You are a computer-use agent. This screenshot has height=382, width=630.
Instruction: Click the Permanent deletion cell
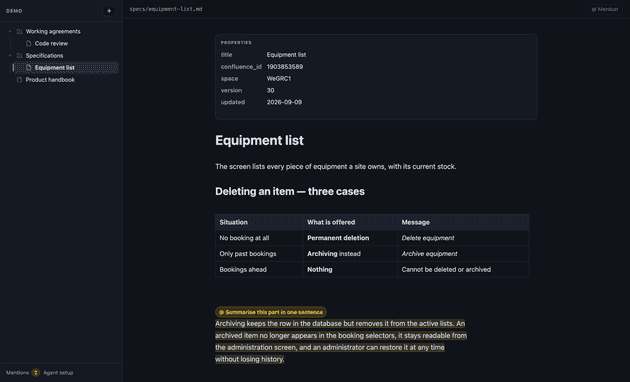point(350,238)
